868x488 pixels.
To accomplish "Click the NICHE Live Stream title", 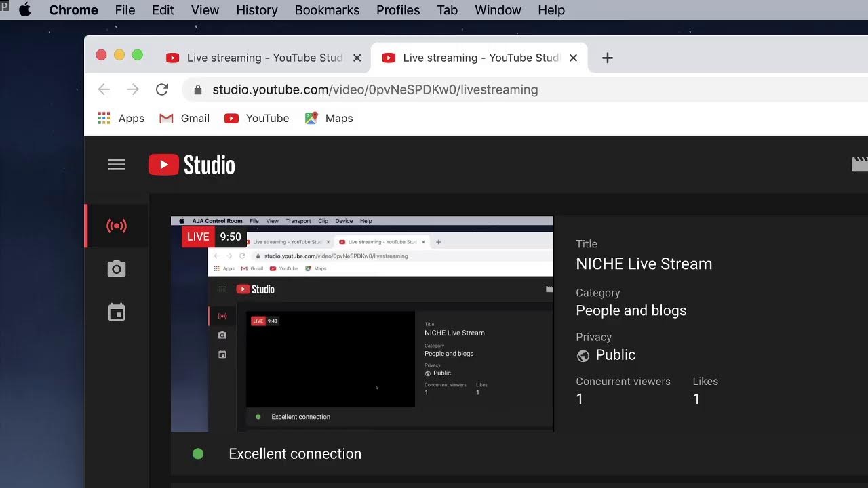I will coord(644,264).
